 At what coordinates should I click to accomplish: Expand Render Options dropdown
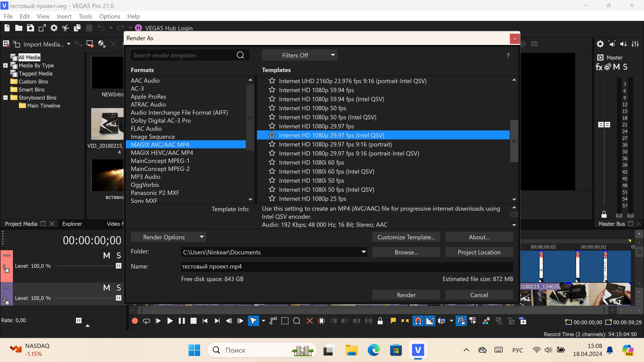click(x=168, y=237)
